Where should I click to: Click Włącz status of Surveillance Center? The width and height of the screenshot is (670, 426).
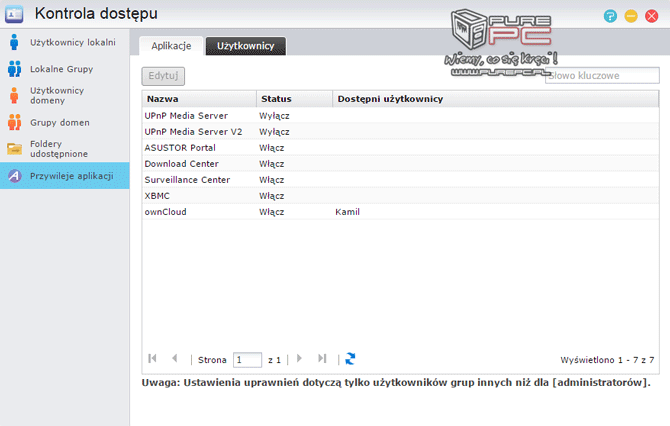click(272, 180)
